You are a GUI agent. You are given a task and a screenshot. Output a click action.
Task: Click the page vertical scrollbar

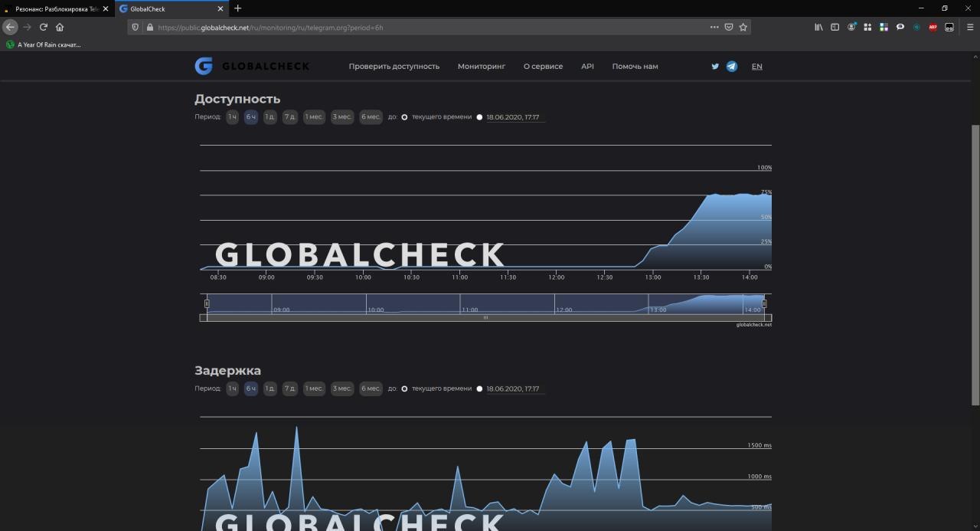pos(975,265)
